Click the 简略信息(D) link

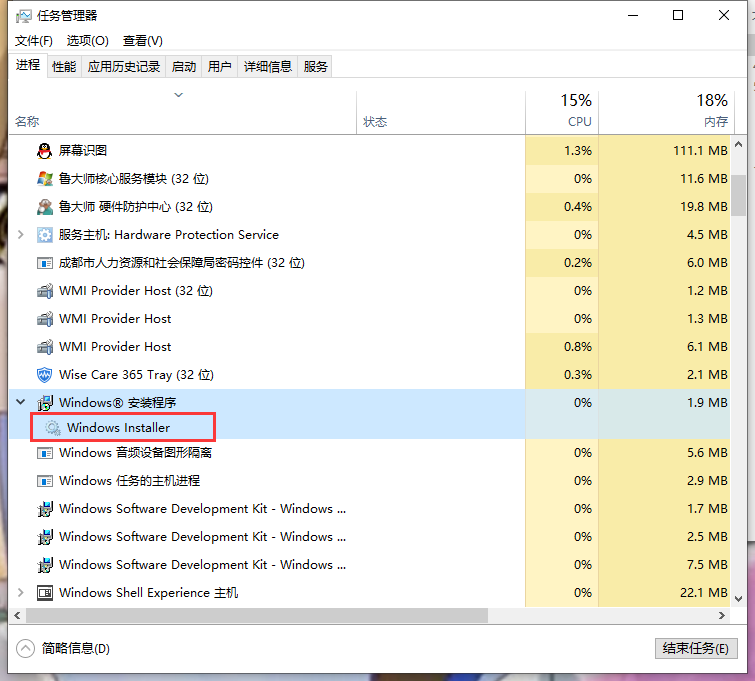click(76, 648)
